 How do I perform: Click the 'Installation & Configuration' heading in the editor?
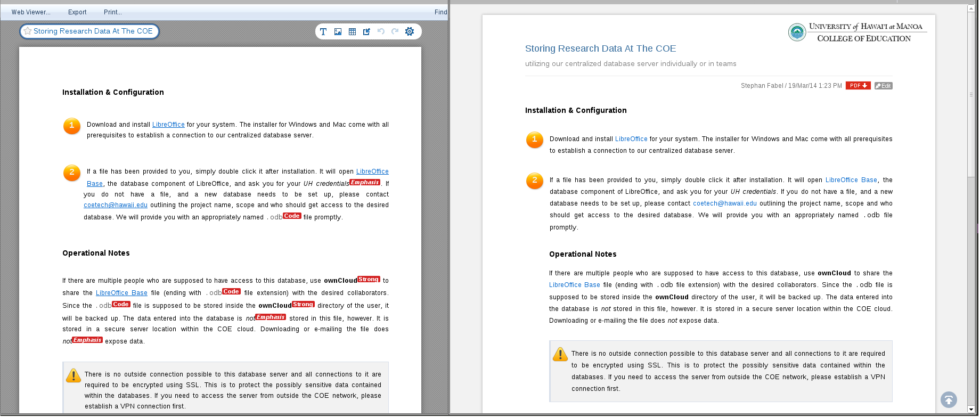click(113, 92)
